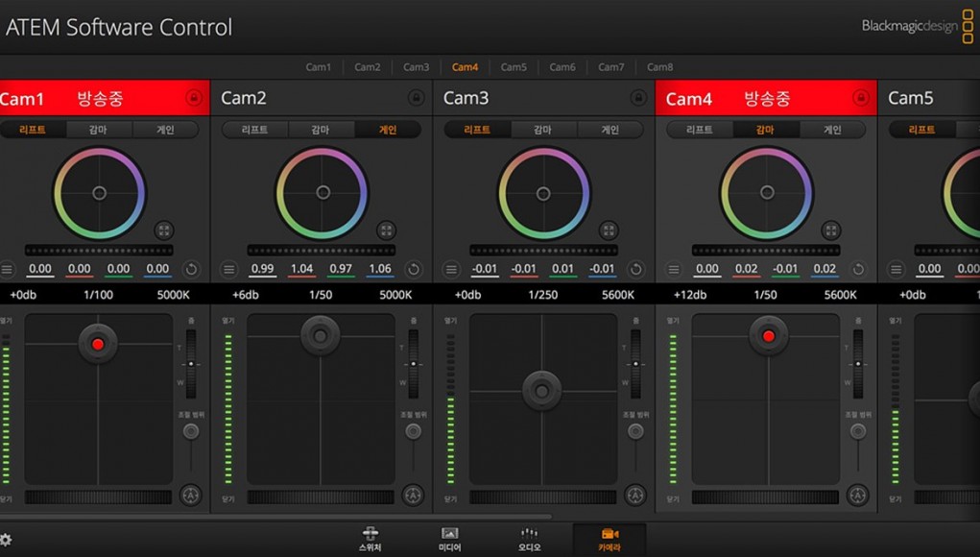Viewport: 980px width, 557px height.
Task: Open the Cam1 color corrector menu icon
Action: tap(7, 270)
